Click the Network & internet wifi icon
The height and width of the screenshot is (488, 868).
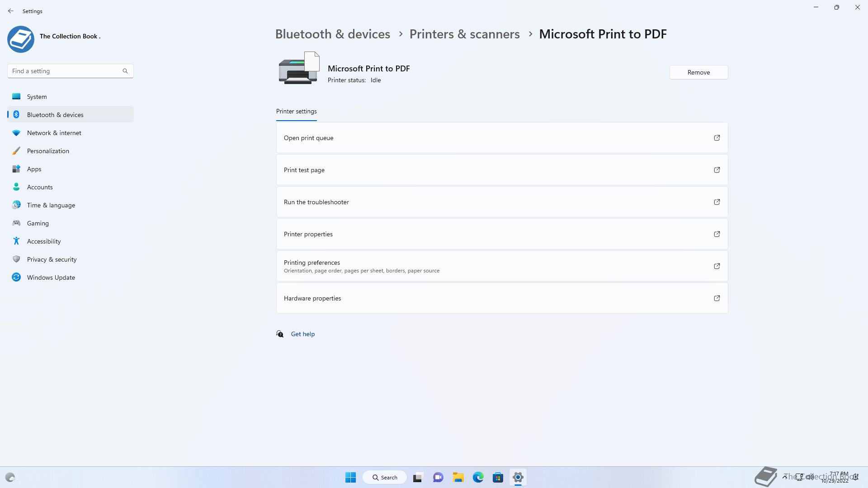[x=16, y=133]
